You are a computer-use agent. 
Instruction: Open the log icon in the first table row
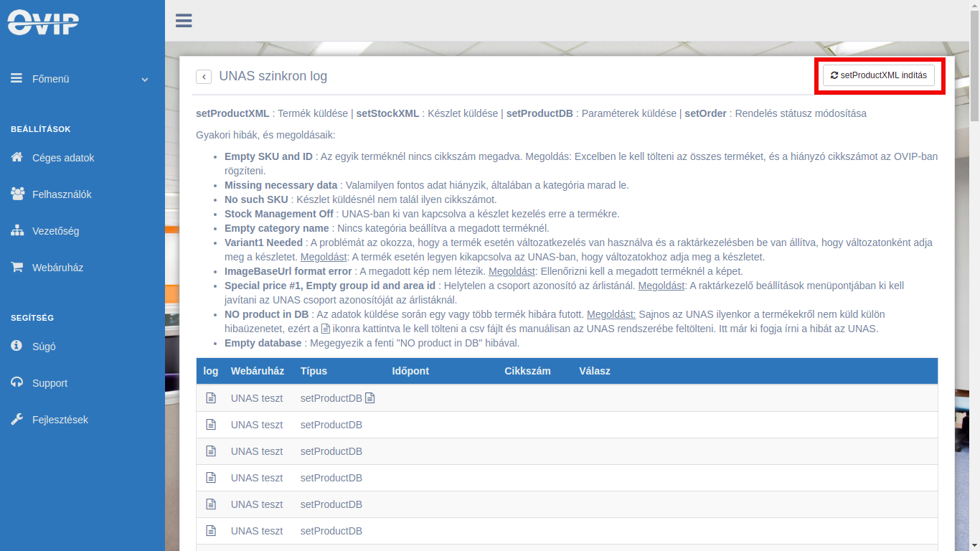[211, 397]
